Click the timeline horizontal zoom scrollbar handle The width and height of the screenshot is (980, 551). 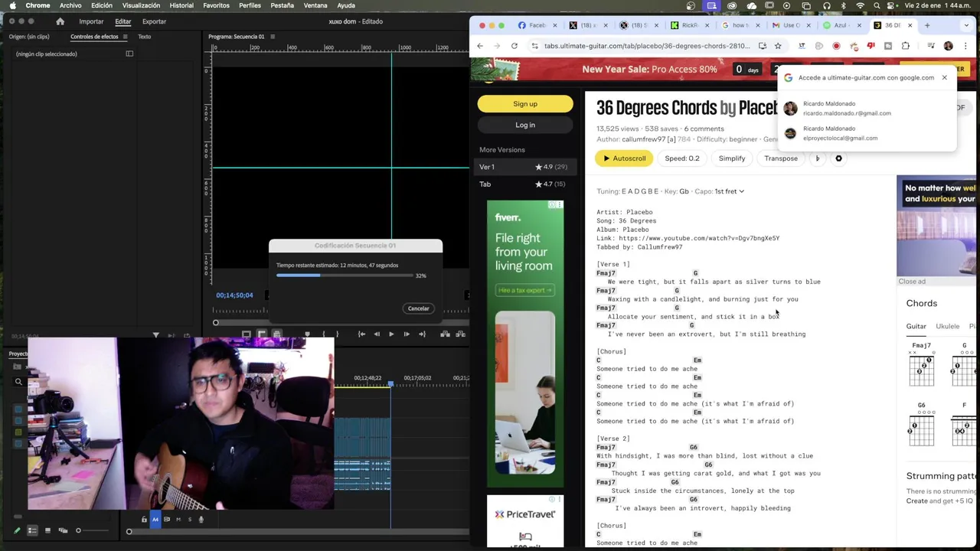pos(129,531)
